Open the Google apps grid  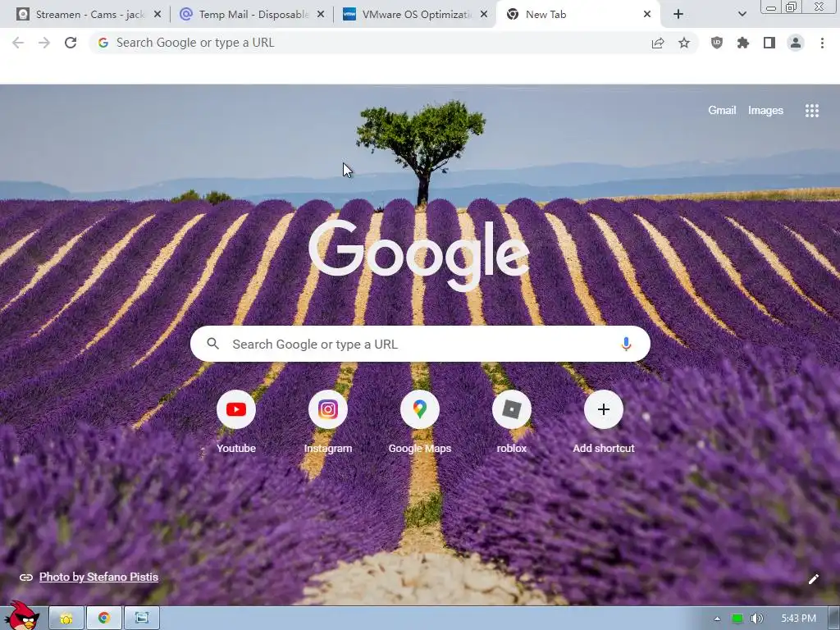point(812,111)
